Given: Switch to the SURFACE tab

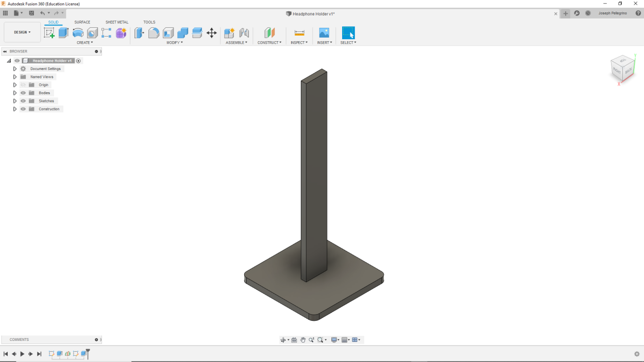Looking at the screenshot, I should coord(83,22).
